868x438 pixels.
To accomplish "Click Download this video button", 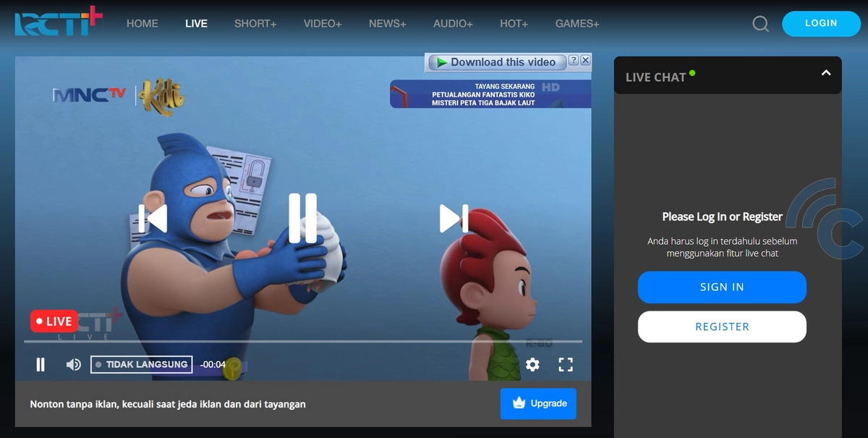I will (497, 62).
